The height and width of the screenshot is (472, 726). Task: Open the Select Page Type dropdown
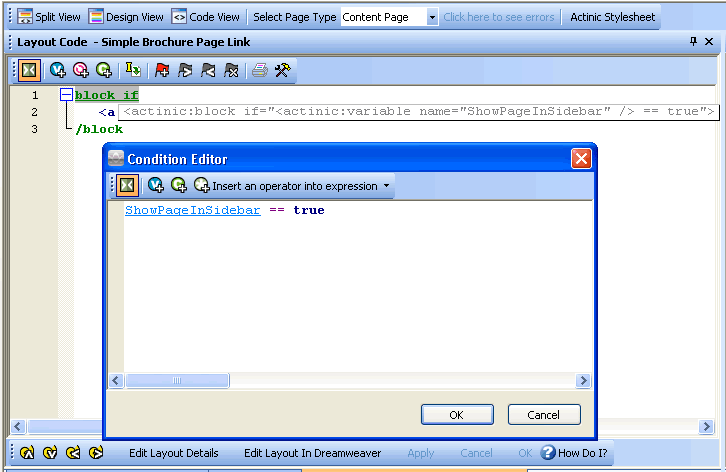pos(432,17)
